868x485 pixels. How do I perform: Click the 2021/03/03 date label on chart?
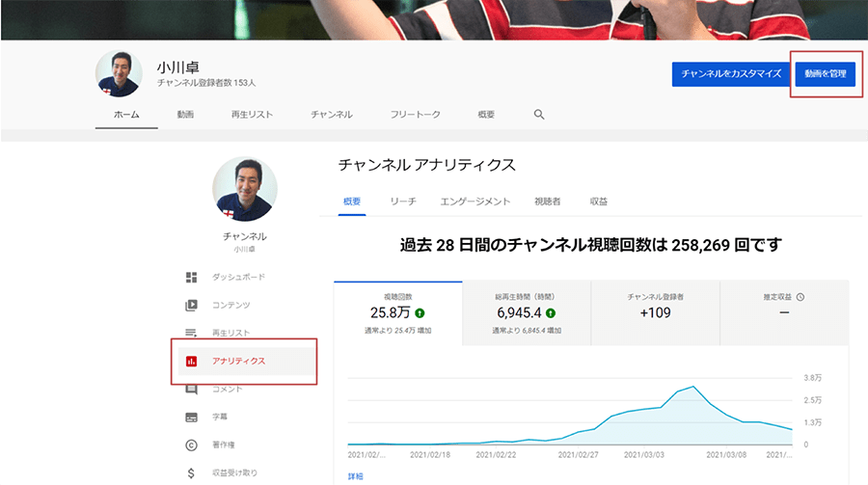(644, 454)
